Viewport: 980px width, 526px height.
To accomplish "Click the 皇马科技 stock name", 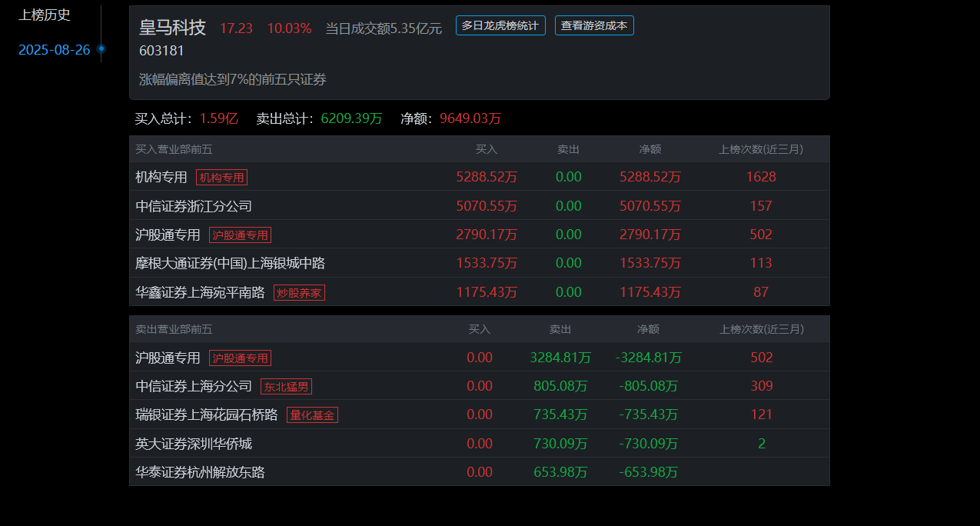I will click(172, 28).
